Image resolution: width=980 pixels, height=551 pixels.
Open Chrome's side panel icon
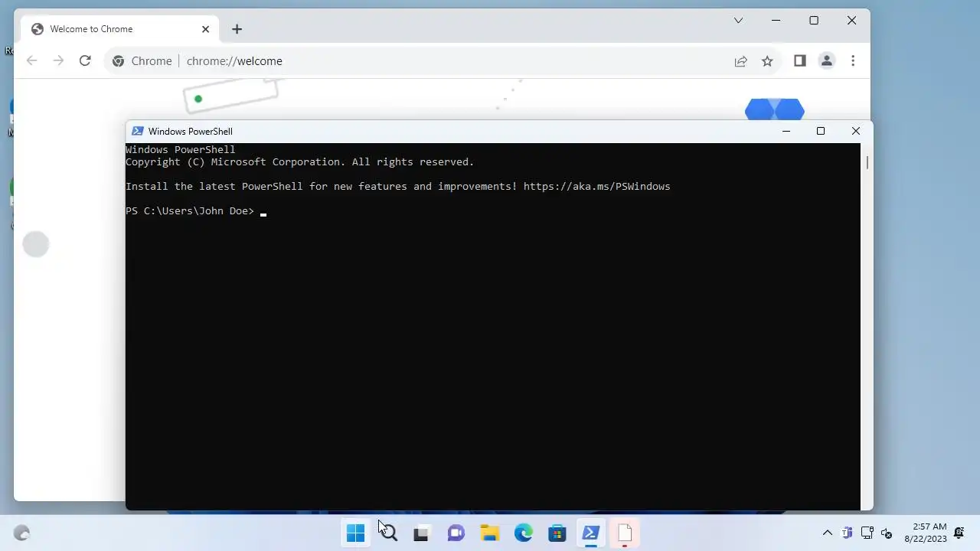(800, 61)
